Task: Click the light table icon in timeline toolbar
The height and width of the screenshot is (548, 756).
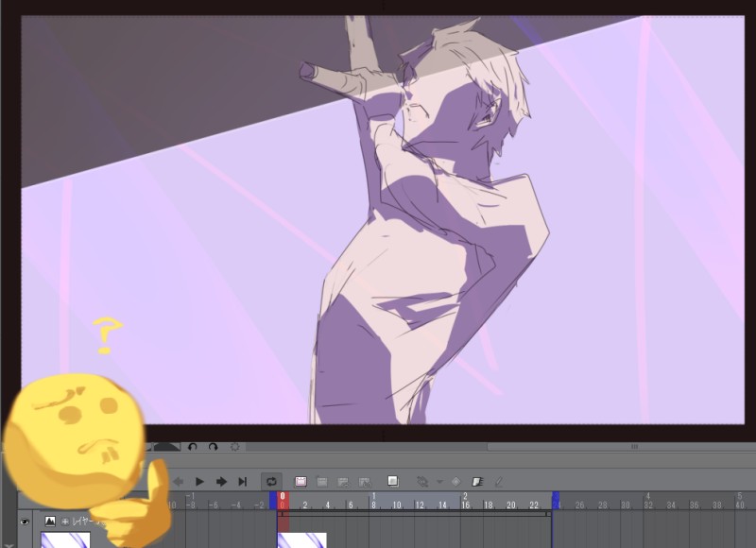Action: pyautogui.click(x=477, y=482)
